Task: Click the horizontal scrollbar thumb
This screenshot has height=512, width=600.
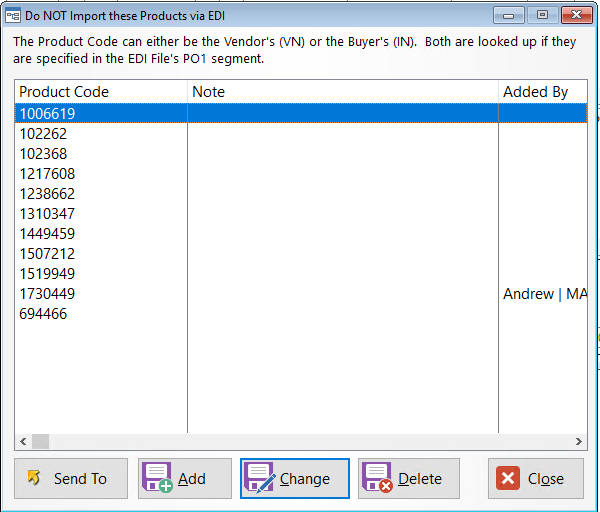Action: 40,442
